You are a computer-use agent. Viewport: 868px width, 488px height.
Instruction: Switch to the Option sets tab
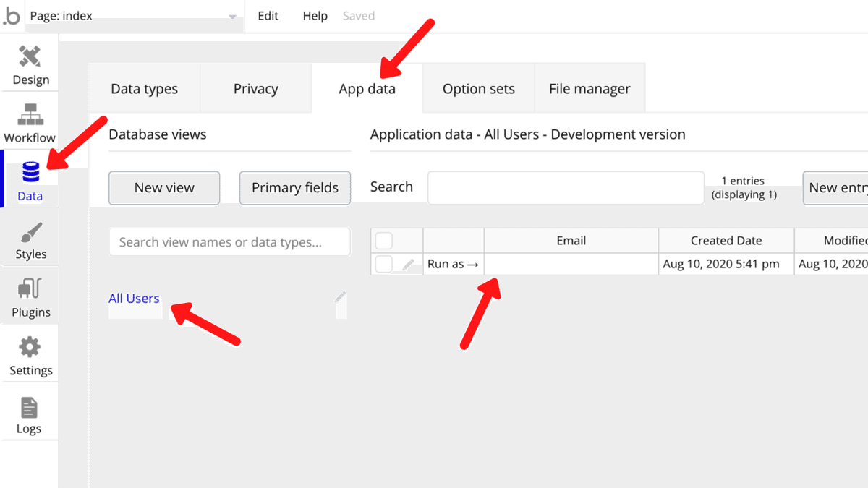pyautogui.click(x=478, y=89)
